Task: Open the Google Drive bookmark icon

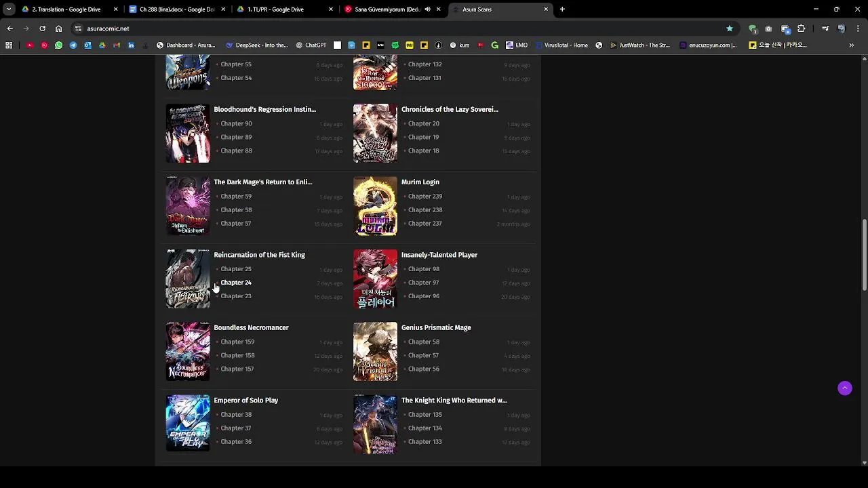Action: (x=102, y=45)
